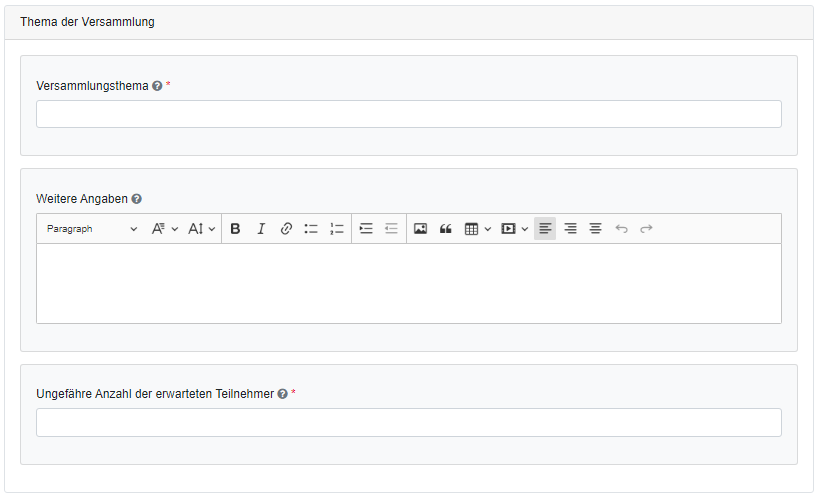Align text to the right
Screen dimensions: 818x498
[570, 229]
